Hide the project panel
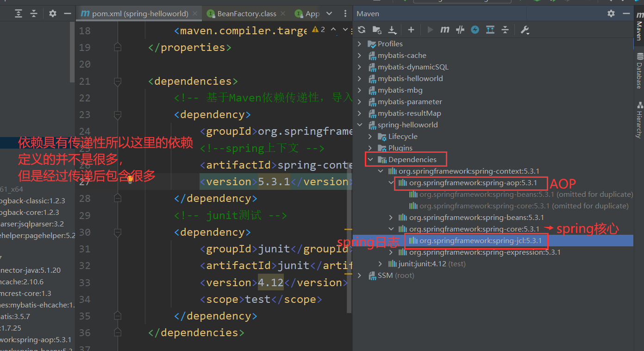The height and width of the screenshot is (351, 644). [67, 13]
